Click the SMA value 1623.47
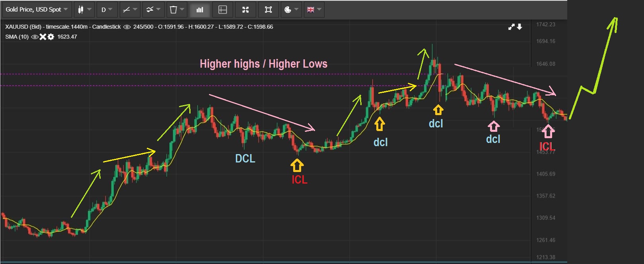The width and height of the screenshot is (644, 264). [x=67, y=37]
